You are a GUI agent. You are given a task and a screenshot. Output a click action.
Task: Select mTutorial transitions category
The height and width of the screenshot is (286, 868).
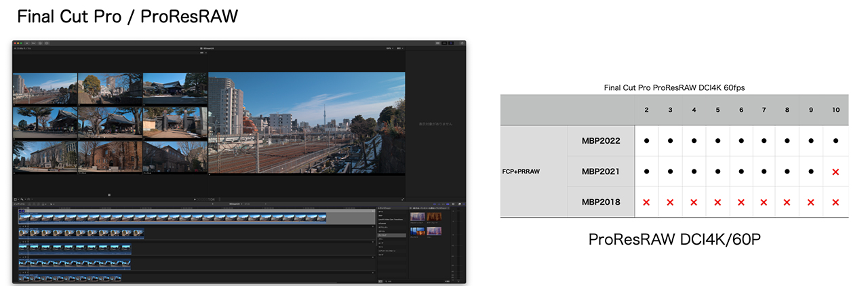pyautogui.click(x=383, y=224)
